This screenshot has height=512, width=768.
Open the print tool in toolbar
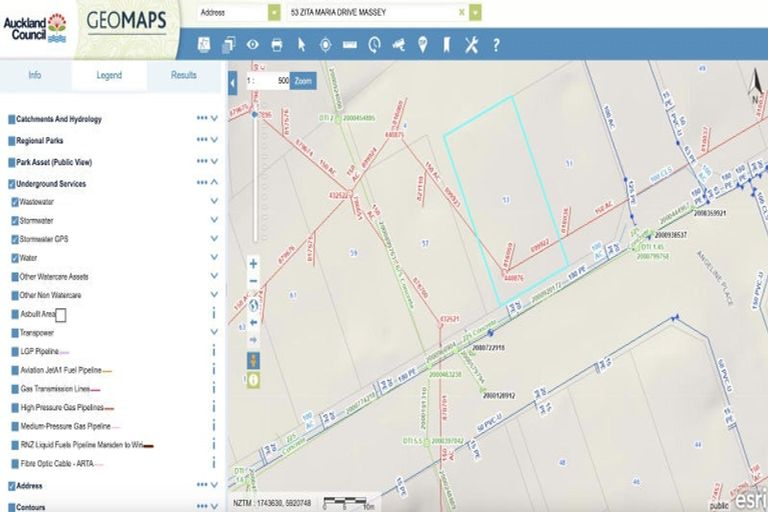(277, 45)
